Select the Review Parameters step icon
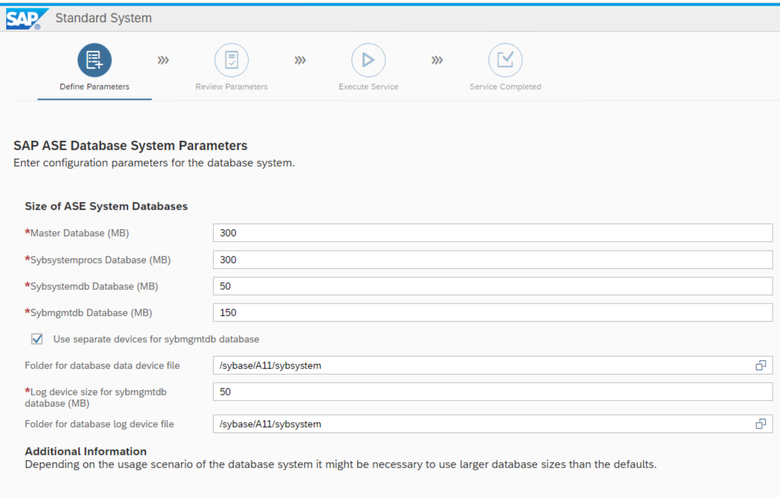780x497 pixels. [x=231, y=60]
